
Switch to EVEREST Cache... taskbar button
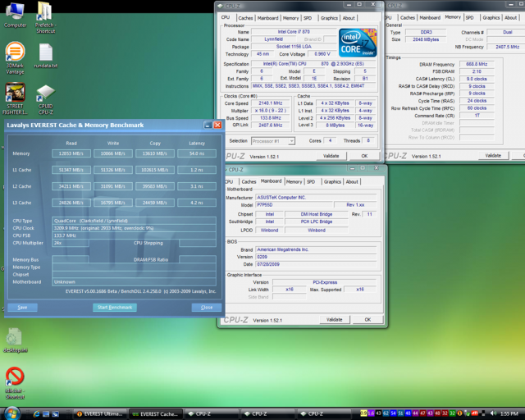click(156, 414)
